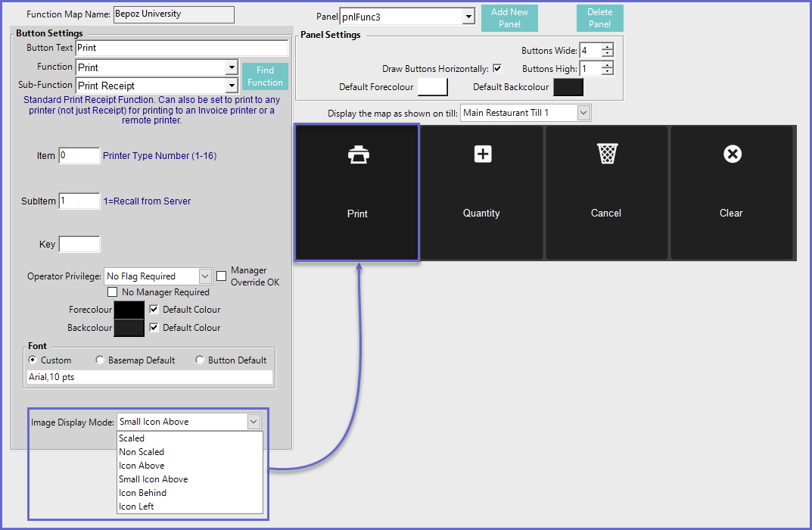Open Operator Privilege dropdown
The width and height of the screenshot is (812, 530).
pos(205,276)
